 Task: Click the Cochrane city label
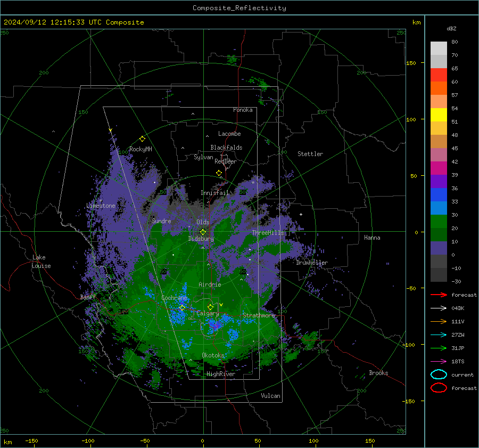174,298
